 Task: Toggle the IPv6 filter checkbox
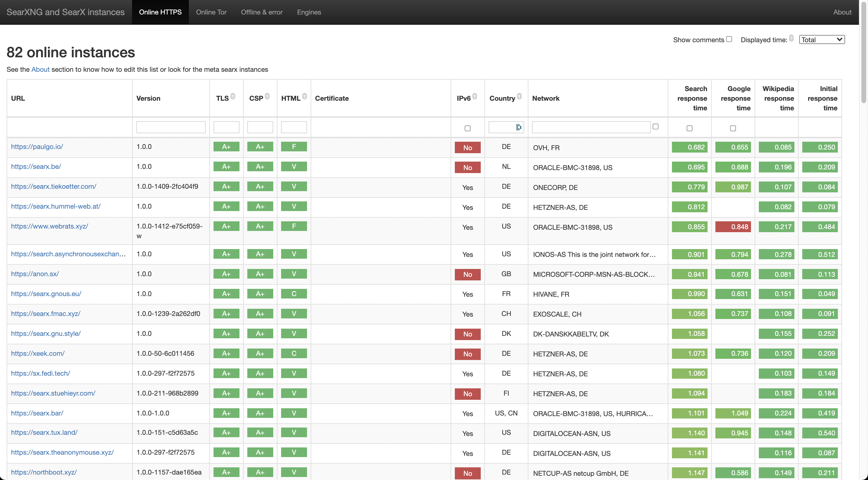click(x=467, y=128)
